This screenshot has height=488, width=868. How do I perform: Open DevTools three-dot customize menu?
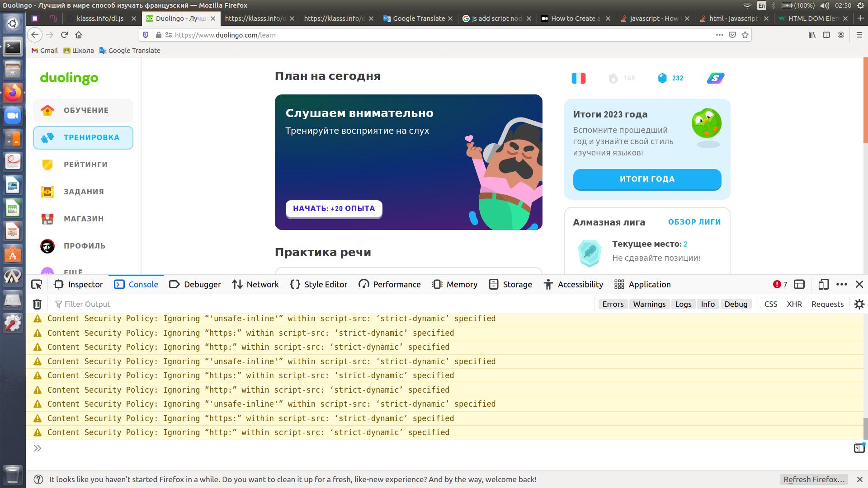point(841,284)
